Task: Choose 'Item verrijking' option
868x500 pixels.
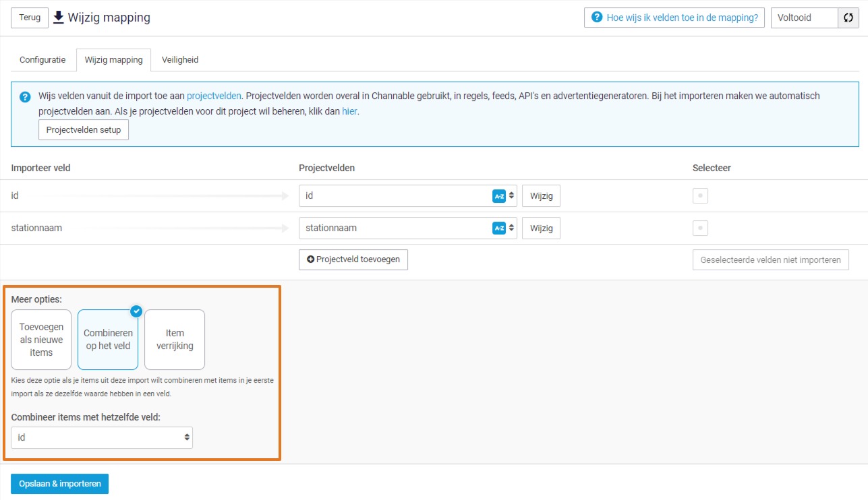Action: coord(175,340)
